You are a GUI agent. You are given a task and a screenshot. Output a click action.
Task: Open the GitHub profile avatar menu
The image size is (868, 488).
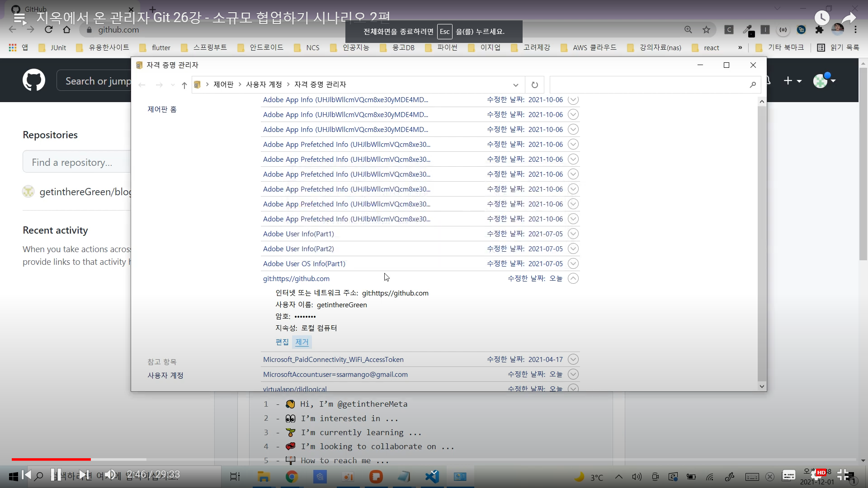[824, 80]
